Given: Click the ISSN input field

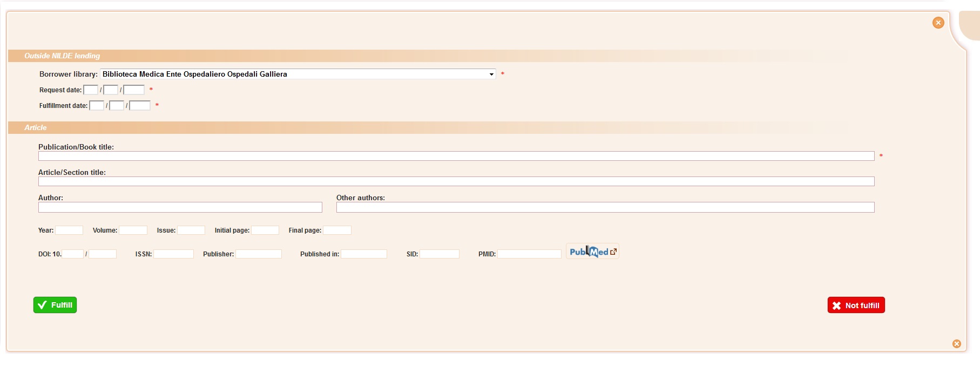Looking at the screenshot, I should [173, 254].
